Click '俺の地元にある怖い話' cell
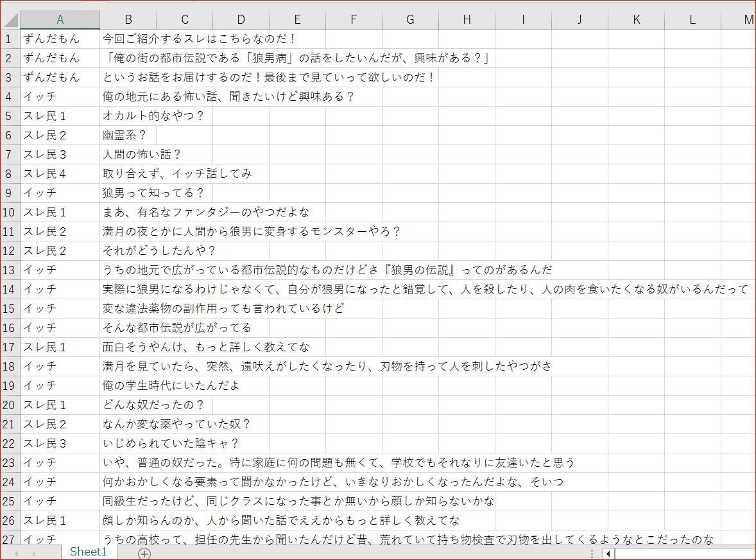This screenshot has width=756, height=560. coord(228,96)
